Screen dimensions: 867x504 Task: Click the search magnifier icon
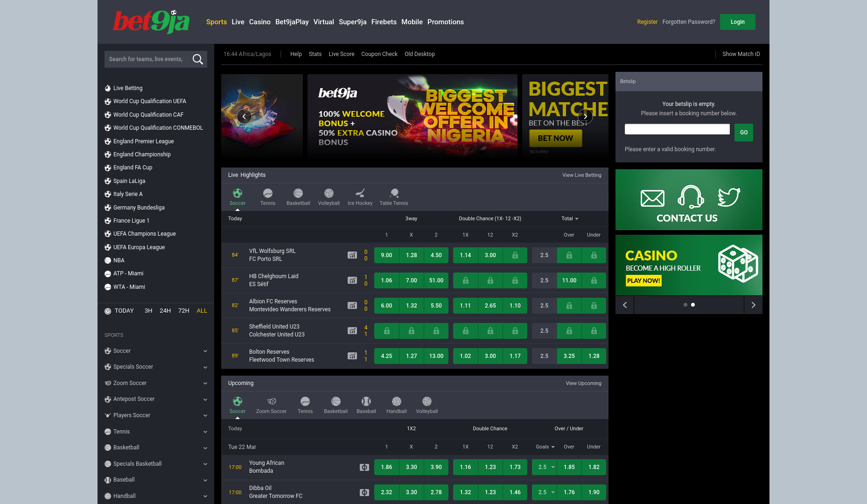tap(198, 59)
